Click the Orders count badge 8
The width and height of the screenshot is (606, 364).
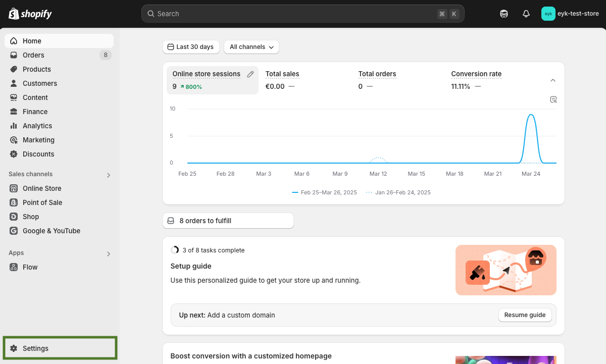pyautogui.click(x=105, y=55)
